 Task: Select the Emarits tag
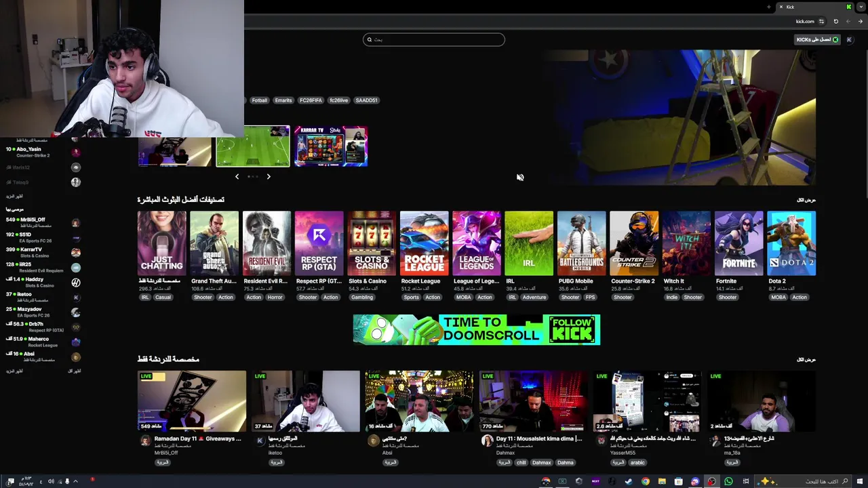[x=283, y=100]
